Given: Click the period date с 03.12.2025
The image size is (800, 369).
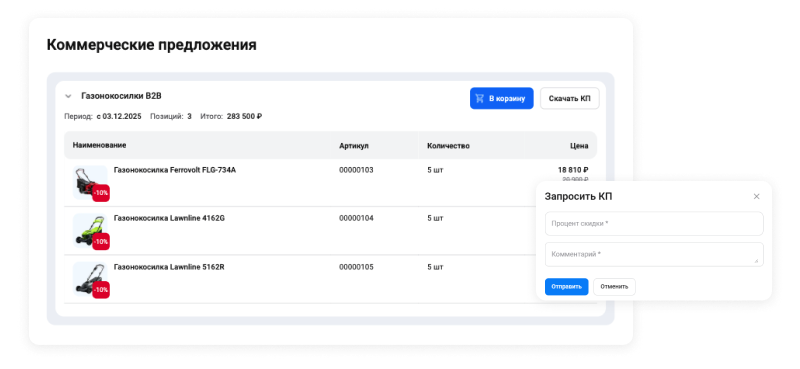Looking at the screenshot, I should click(119, 116).
